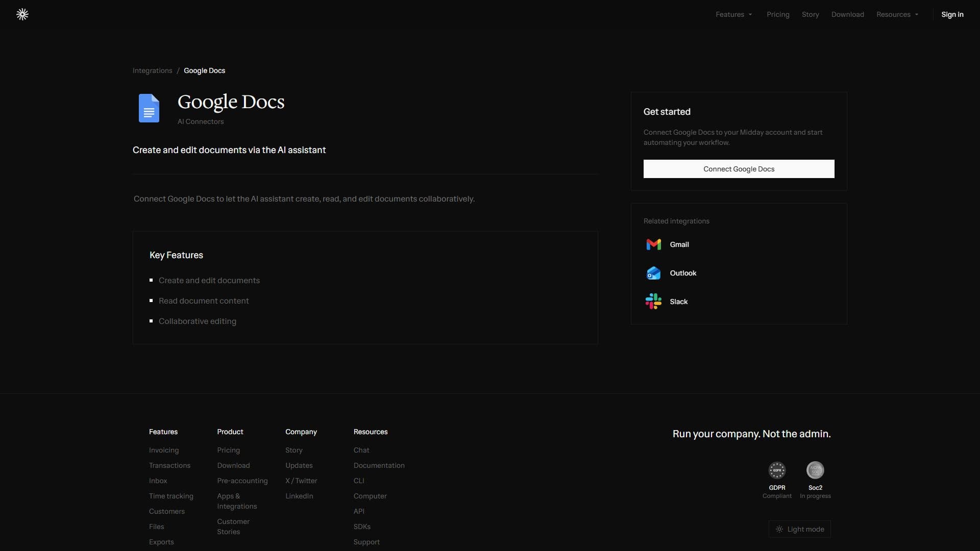This screenshot has height=551, width=980.
Task: Open Files footer link
Action: (x=157, y=527)
